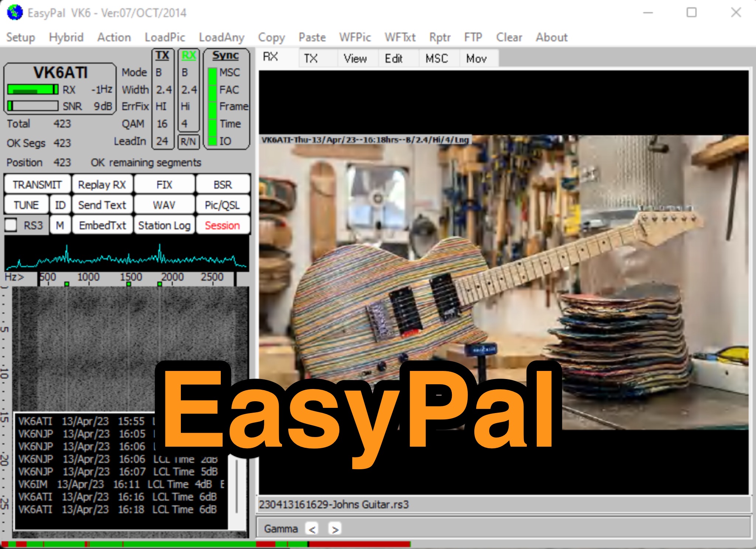Switch to the MSC tab
Viewport: 756px width, 549px height.
pos(439,58)
